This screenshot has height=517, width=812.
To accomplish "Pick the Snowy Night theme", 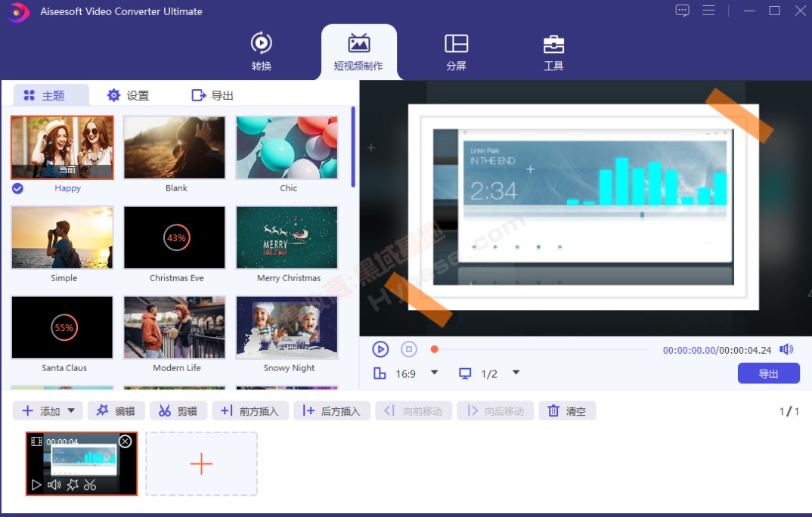I will (x=287, y=327).
